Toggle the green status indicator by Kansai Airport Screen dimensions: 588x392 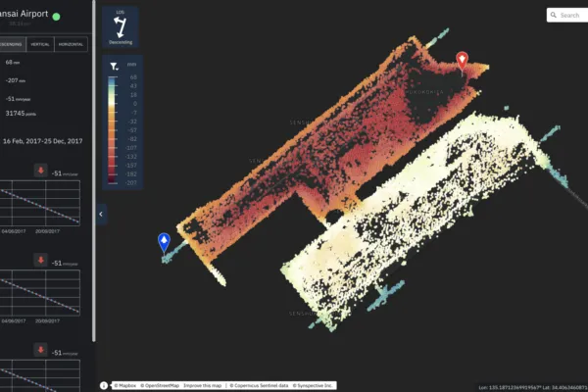[x=56, y=17]
